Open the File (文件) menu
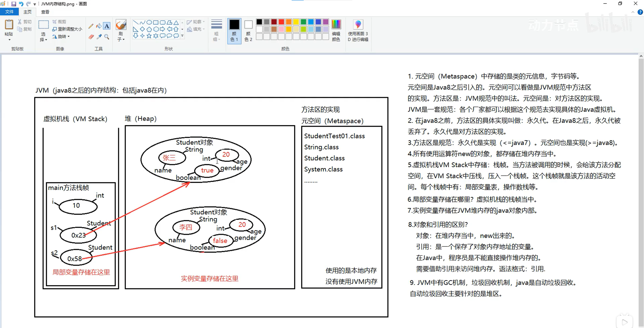The height and width of the screenshot is (328, 644). tap(9, 12)
